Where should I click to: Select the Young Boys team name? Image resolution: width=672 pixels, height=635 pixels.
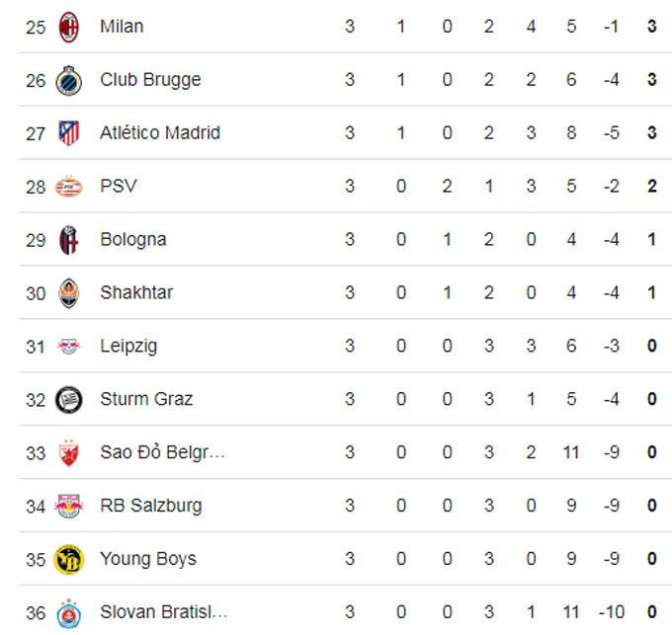tap(148, 559)
